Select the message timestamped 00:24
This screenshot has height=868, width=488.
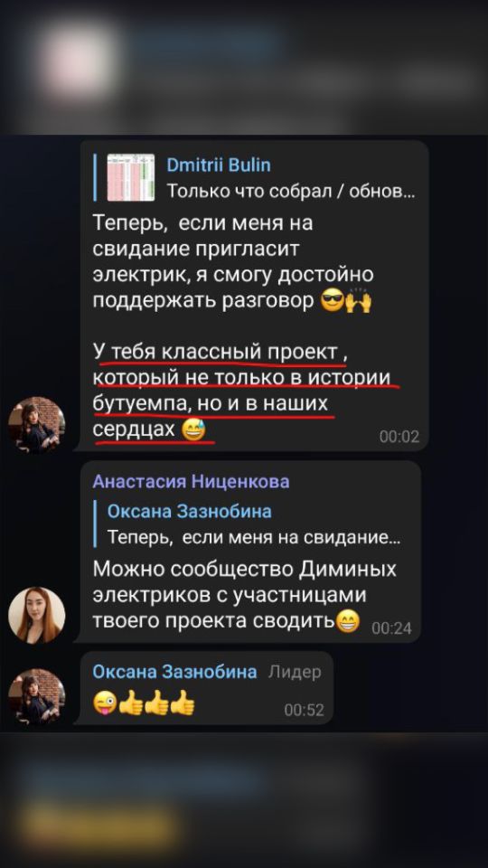pyautogui.click(x=247, y=552)
